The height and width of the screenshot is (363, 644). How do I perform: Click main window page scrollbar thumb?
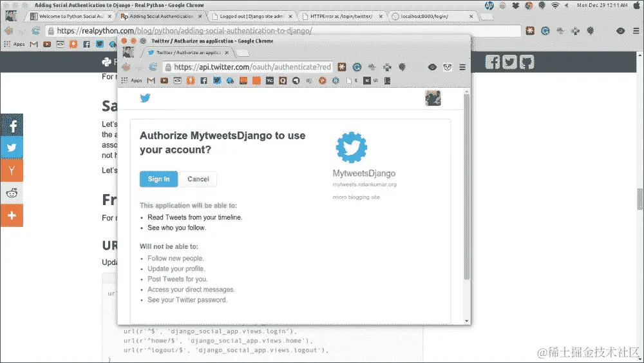[640, 199]
